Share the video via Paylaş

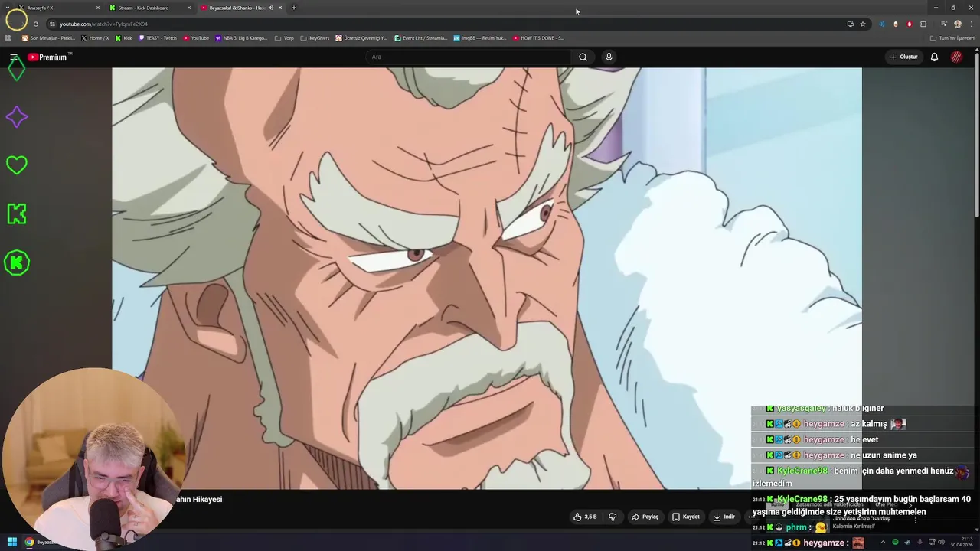coord(645,517)
